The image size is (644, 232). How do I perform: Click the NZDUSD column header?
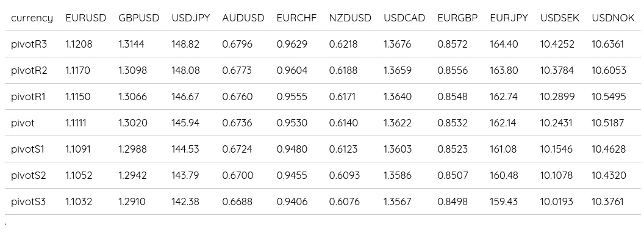[x=350, y=18]
